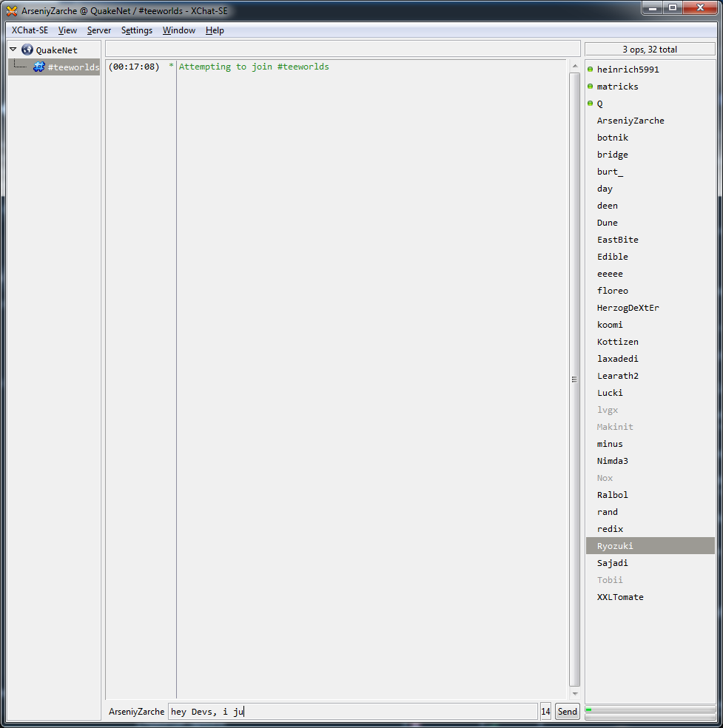Select user Sajadi in the list
Viewport: 723px width, 728px height.
[650, 563]
